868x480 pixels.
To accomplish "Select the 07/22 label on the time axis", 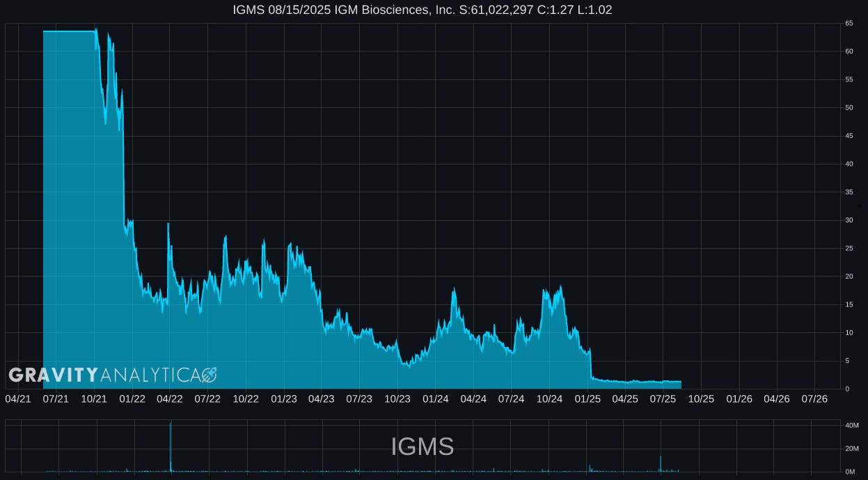I will pyautogui.click(x=207, y=399).
